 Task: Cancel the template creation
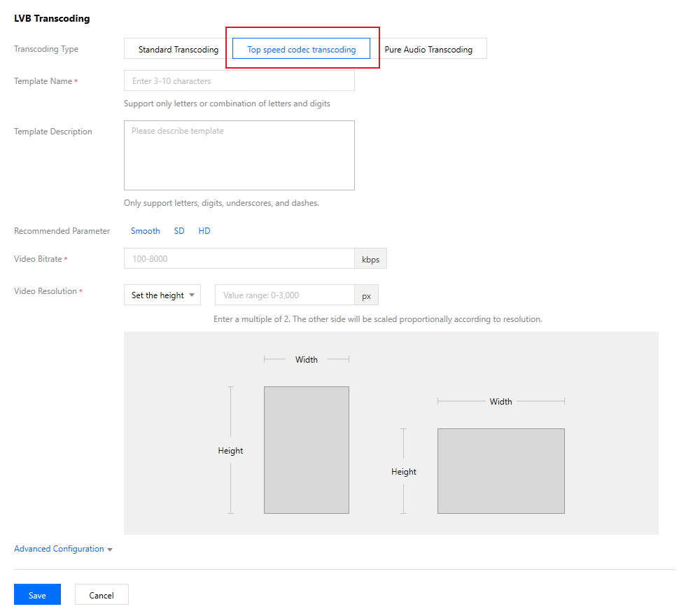101,594
